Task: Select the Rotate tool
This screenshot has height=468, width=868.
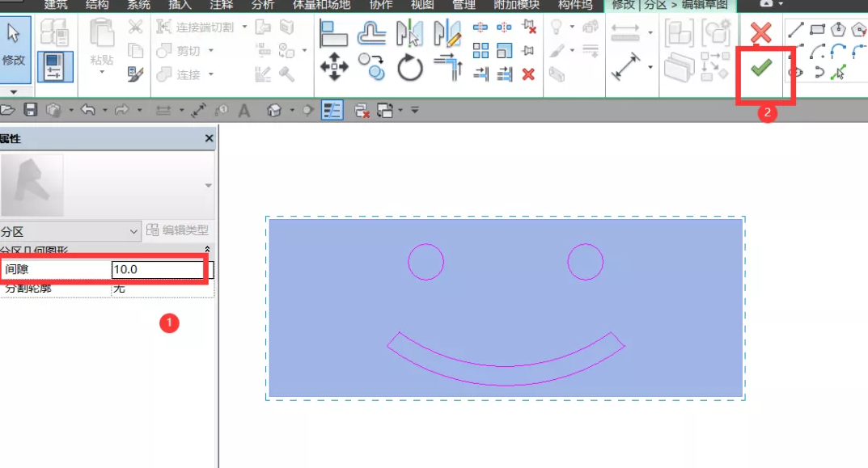Action: coord(412,67)
